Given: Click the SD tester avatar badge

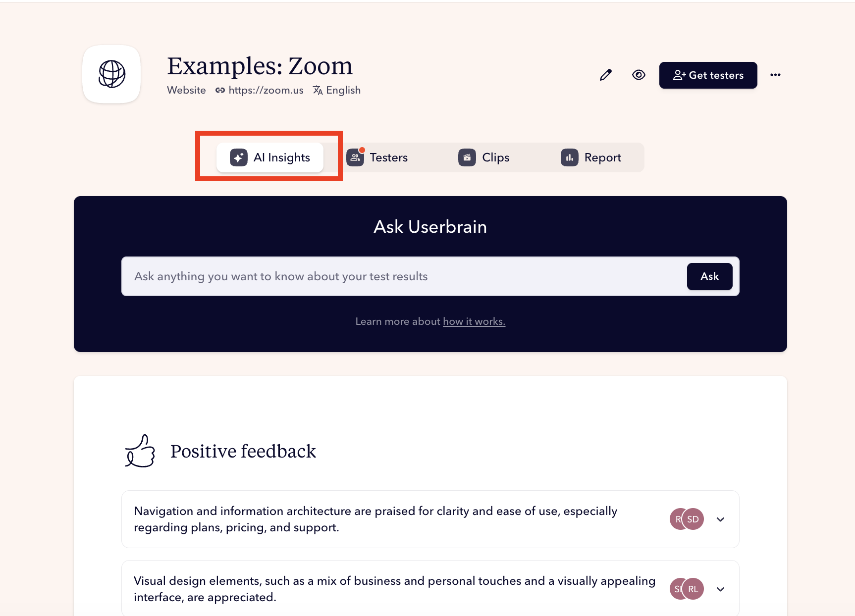Looking at the screenshot, I should tap(693, 519).
